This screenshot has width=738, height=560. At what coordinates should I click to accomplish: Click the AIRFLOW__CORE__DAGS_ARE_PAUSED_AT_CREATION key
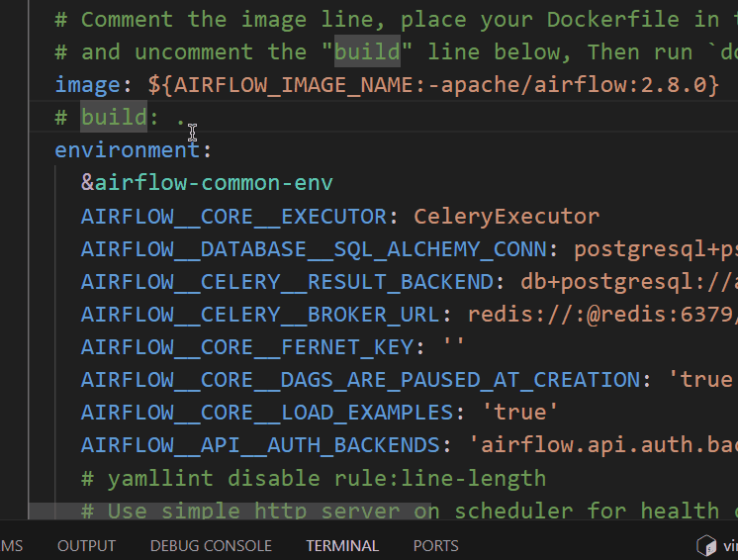pos(360,380)
